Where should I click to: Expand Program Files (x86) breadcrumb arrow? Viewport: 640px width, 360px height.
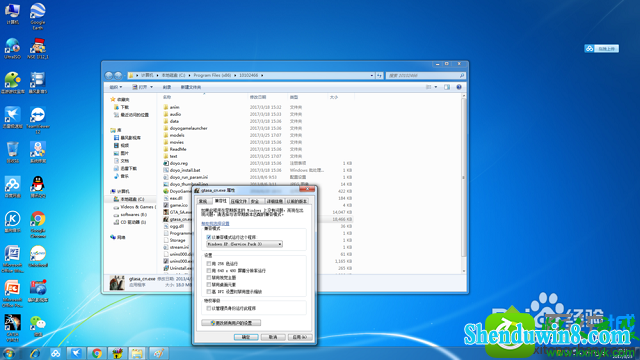pyautogui.click(x=236, y=75)
